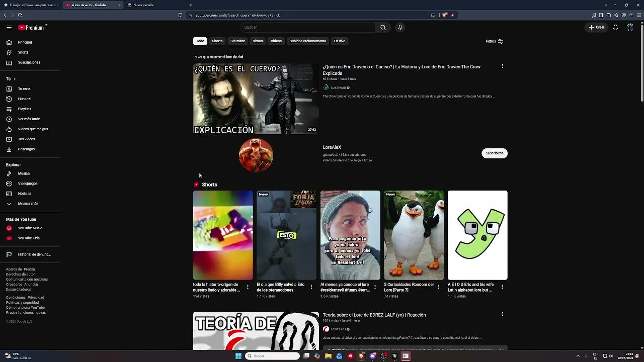Viewport: 644px width, 362px height.
Task: Open Playlists in the sidebar
Action: point(30,109)
